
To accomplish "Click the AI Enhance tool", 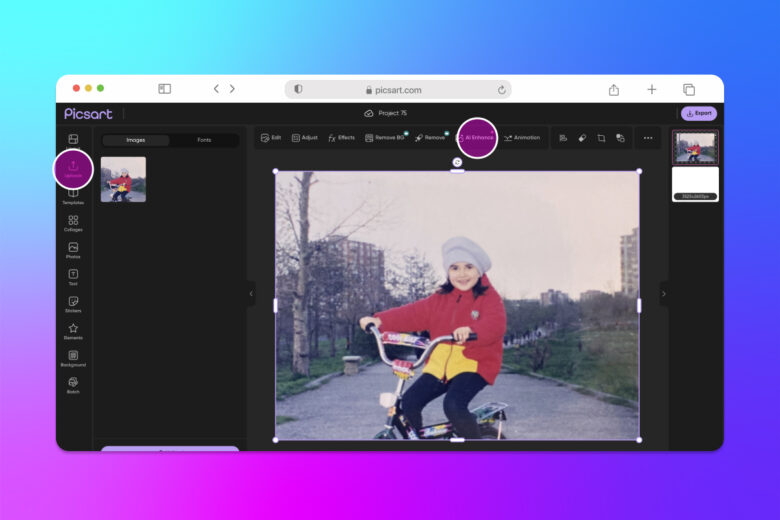I will [x=477, y=138].
